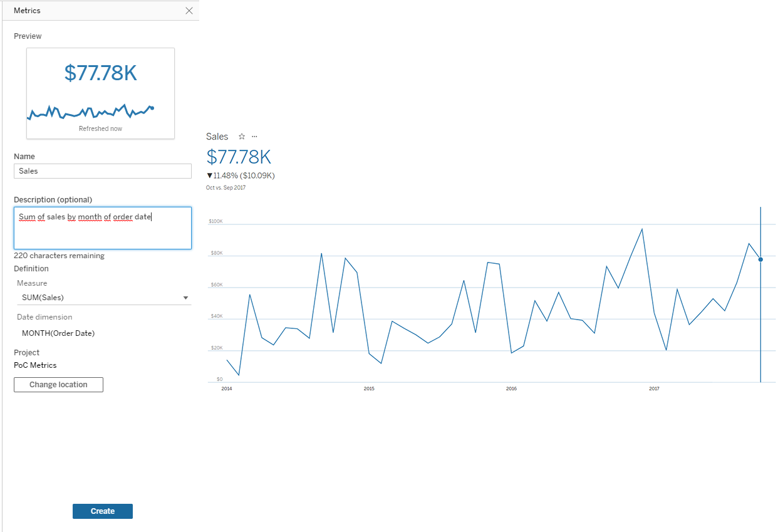Click the 220 characters remaining text
This screenshot has height=532, width=778.
coord(59,256)
